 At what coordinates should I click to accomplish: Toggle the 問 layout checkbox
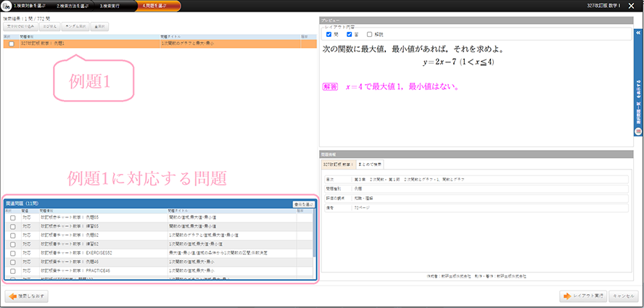(x=329, y=34)
